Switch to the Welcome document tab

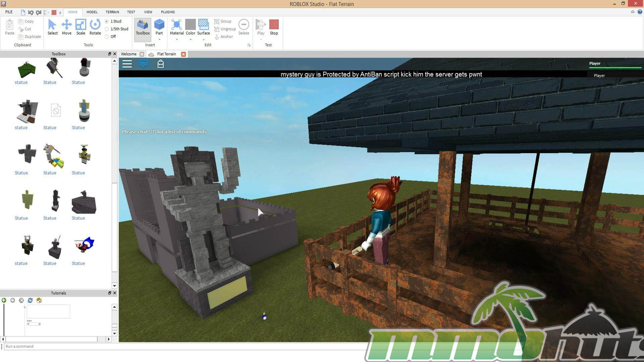tap(129, 54)
